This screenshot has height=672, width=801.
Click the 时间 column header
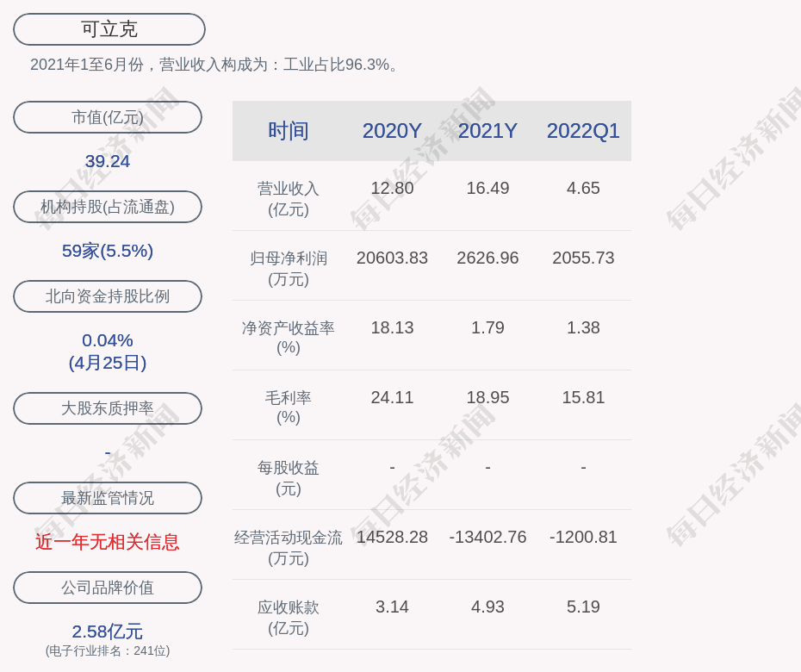(289, 131)
